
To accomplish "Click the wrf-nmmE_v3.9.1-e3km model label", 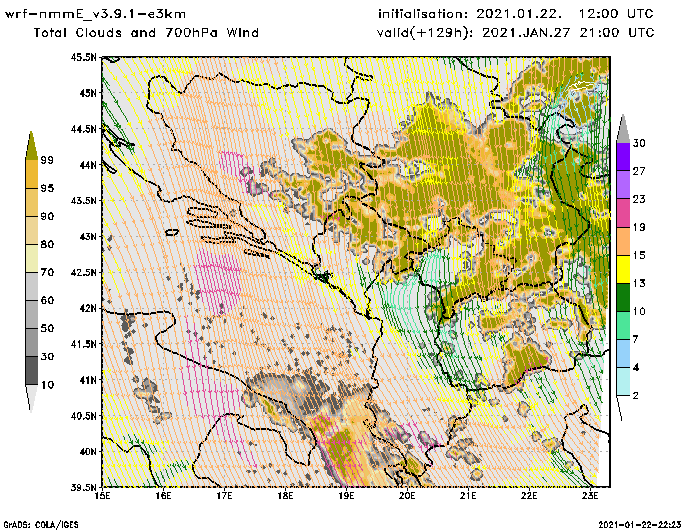I will click(x=95, y=14).
